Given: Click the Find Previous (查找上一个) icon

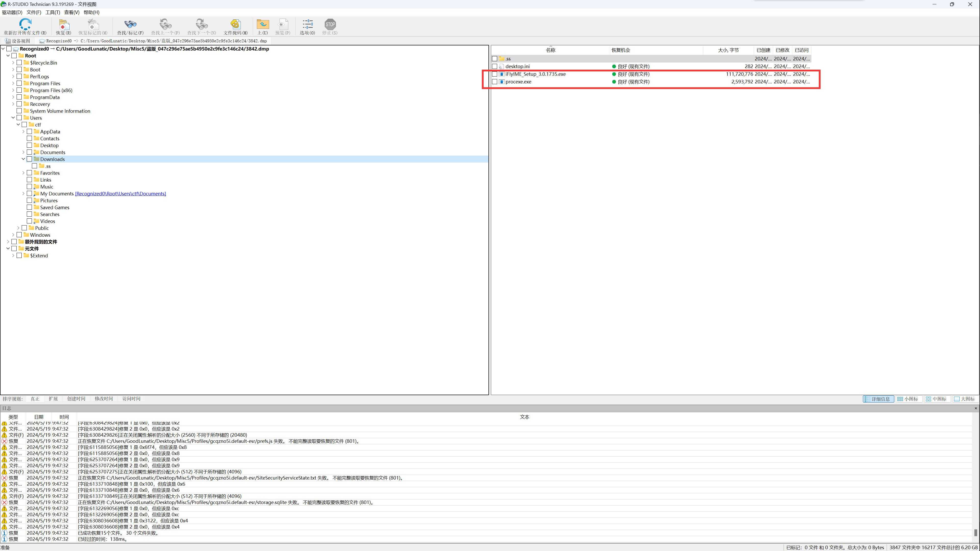Looking at the screenshot, I should [x=166, y=24].
